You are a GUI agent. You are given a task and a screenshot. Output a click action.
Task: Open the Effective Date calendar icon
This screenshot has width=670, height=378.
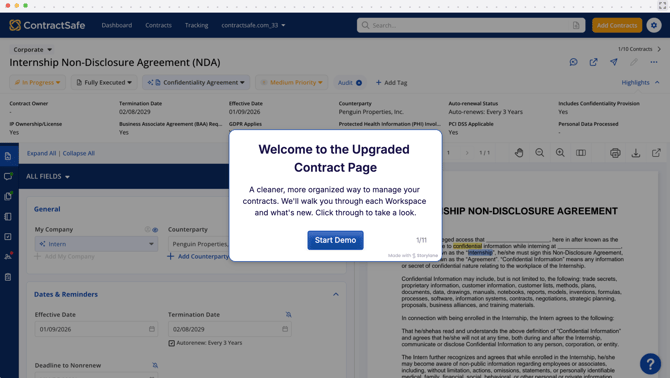point(152,329)
